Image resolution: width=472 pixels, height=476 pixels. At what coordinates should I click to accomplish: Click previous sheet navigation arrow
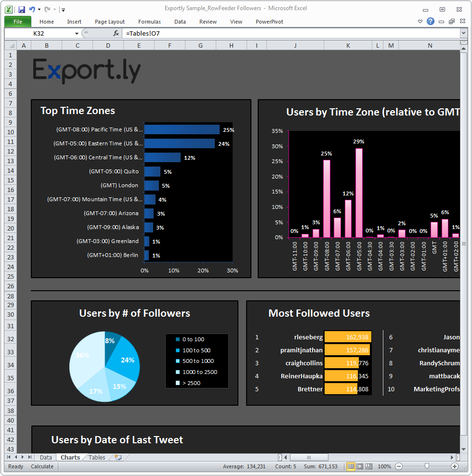point(15,457)
